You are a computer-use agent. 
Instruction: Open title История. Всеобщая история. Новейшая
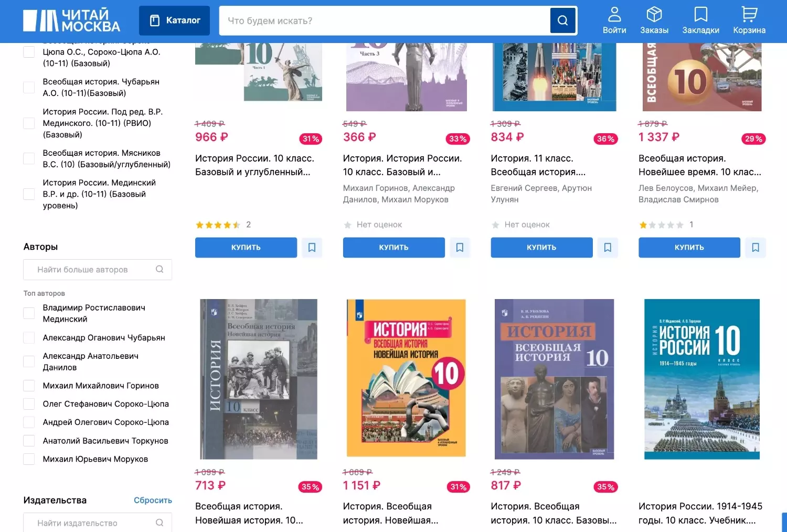[x=390, y=514]
